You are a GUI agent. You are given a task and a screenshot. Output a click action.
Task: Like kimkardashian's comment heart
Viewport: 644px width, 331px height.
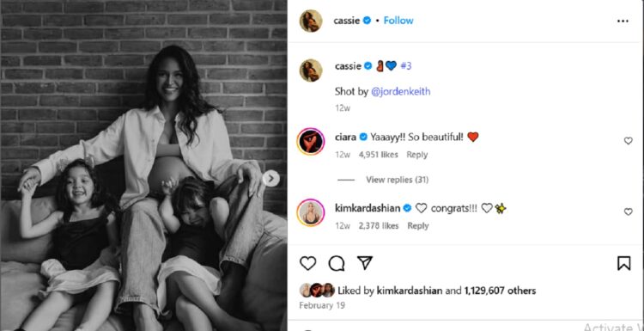pos(628,211)
